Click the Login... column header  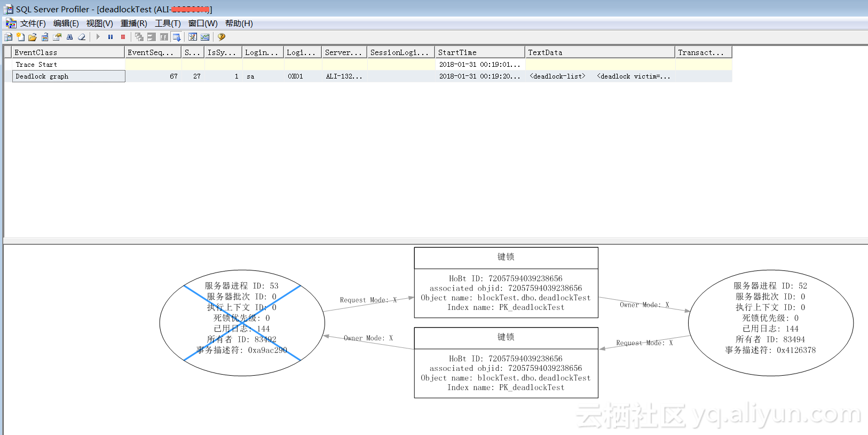pos(263,52)
